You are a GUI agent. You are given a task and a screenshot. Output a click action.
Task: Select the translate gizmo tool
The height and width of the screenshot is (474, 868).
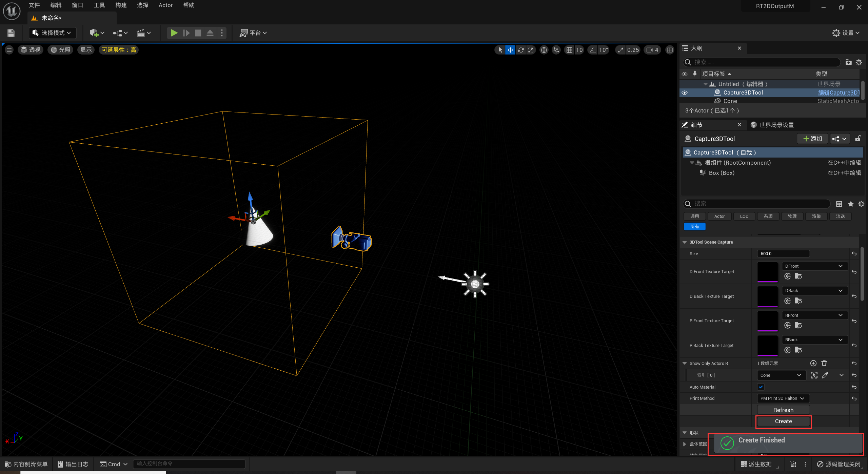[510, 50]
